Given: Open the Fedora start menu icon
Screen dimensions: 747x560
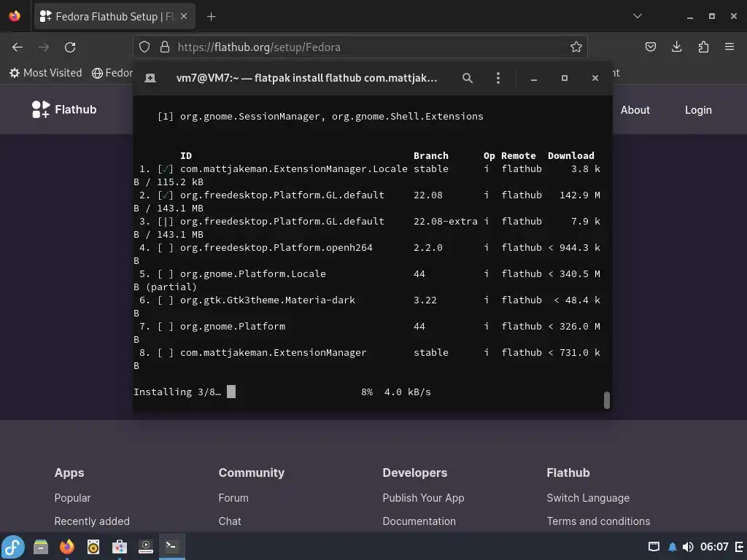Looking at the screenshot, I should tap(13, 547).
